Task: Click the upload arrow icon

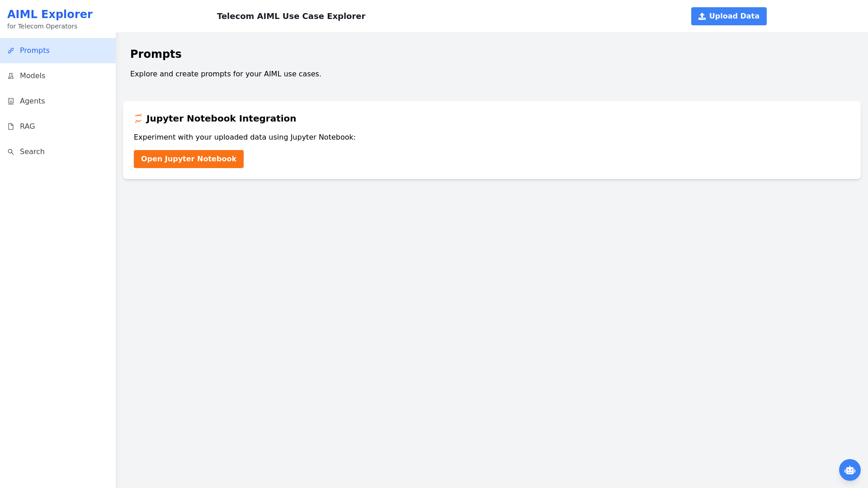Action: (x=702, y=16)
